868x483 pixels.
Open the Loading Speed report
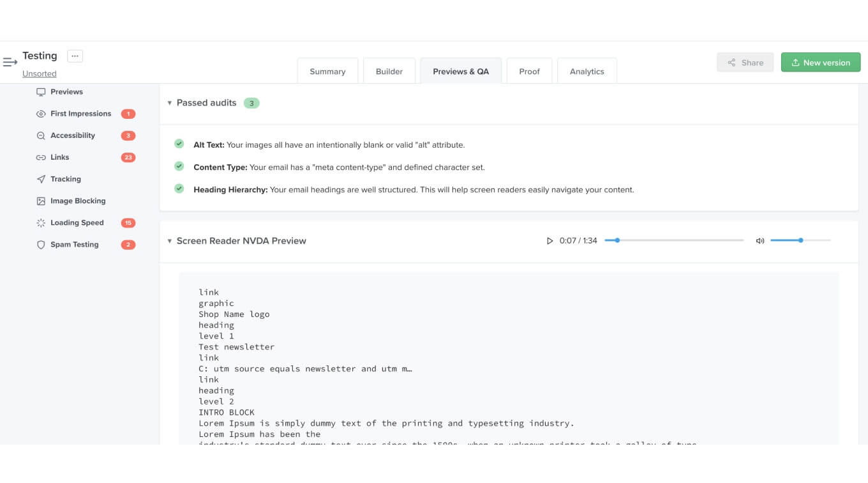[x=77, y=222]
